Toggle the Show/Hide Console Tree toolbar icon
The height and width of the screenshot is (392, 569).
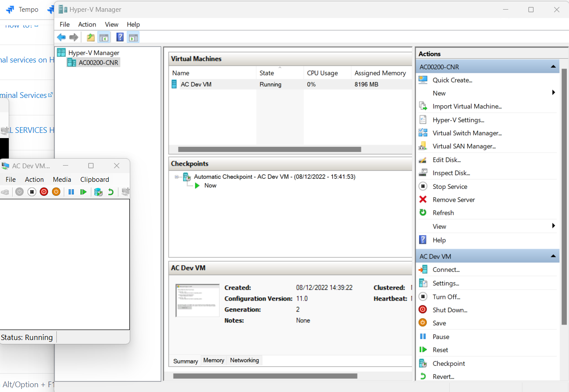(x=104, y=37)
